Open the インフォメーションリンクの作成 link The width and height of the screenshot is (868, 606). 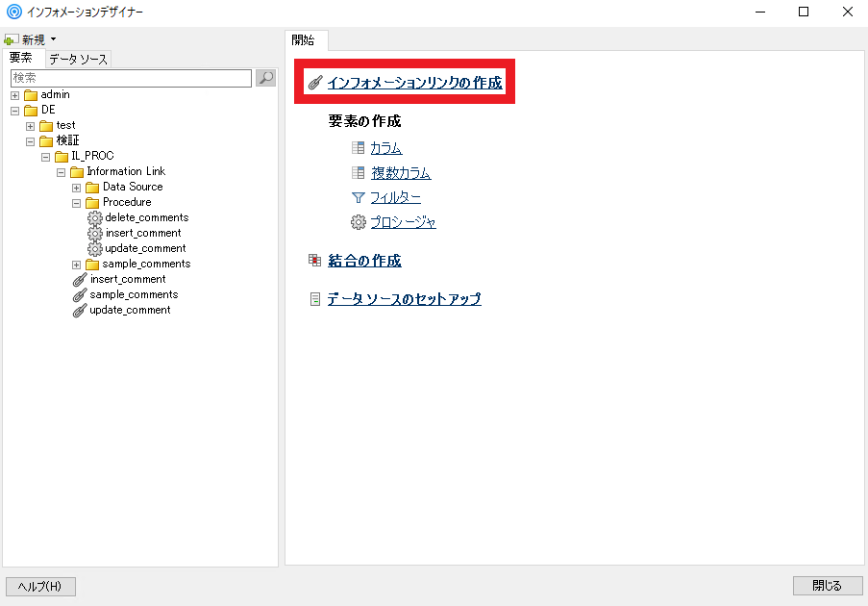(414, 83)
